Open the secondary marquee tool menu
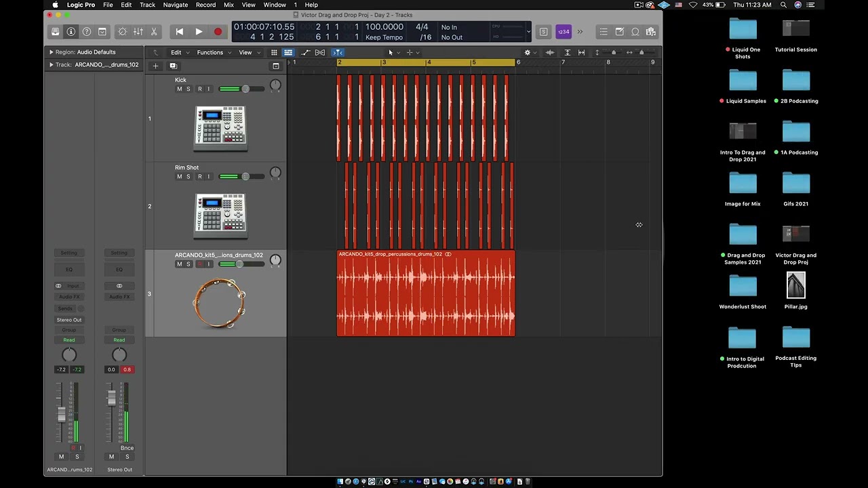The image size is (868, 488). pos(412,52)
